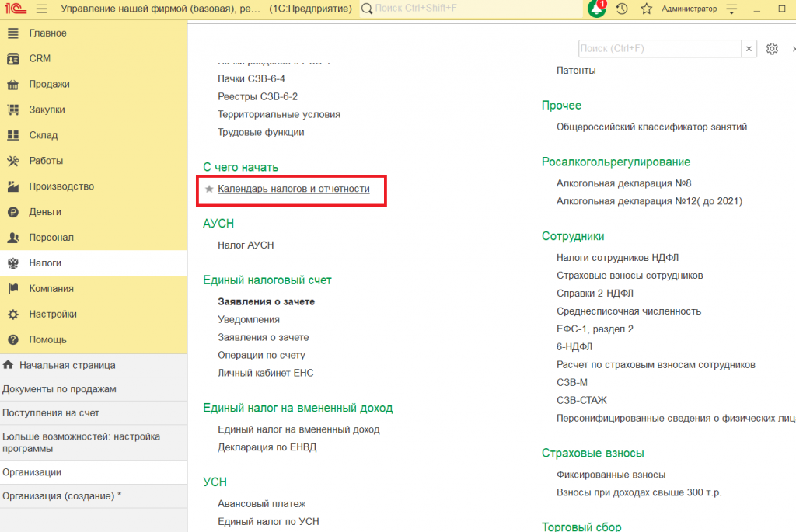Open Алкогольная декларация №8
The height and width of the screenshot is (532, 796).
tap(623, 183)
